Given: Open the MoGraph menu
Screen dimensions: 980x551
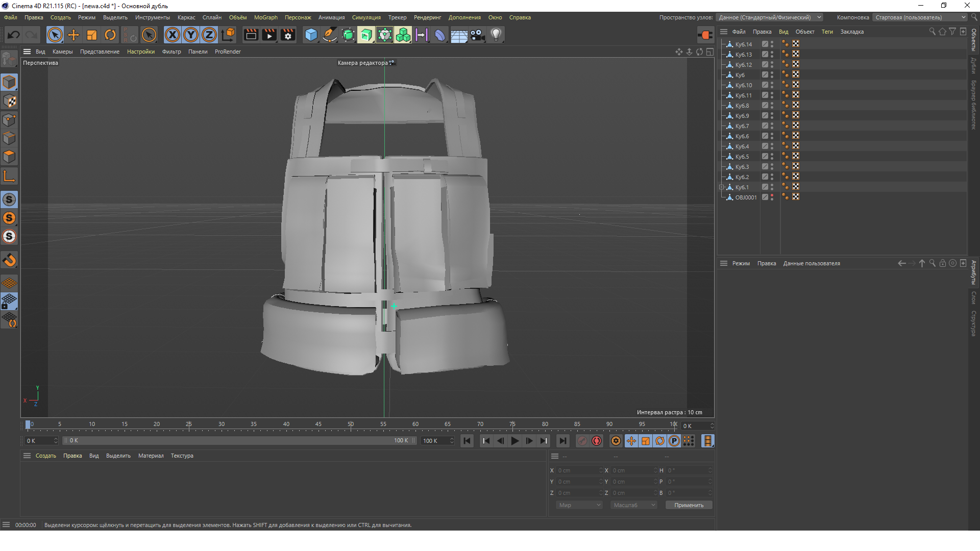Looking at the screenshot, I should [265, 17].
